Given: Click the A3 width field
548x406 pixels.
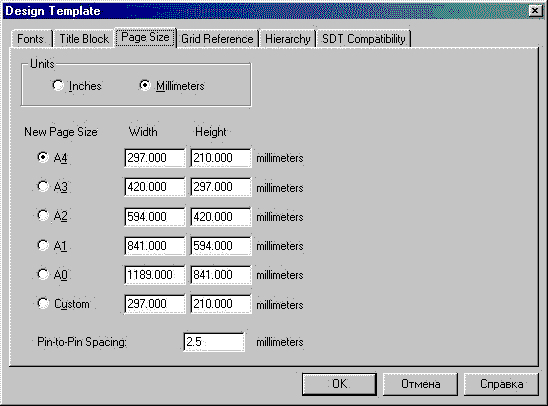Looking at the screenshot, I should point(155,187).
